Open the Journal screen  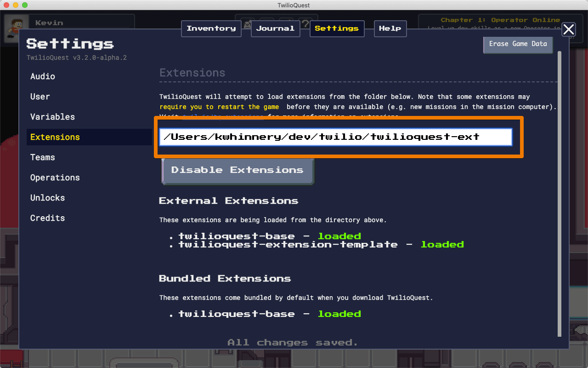[275, 28]
